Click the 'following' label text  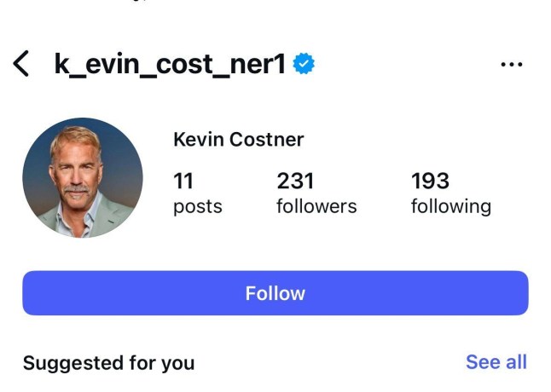point(450,206)
